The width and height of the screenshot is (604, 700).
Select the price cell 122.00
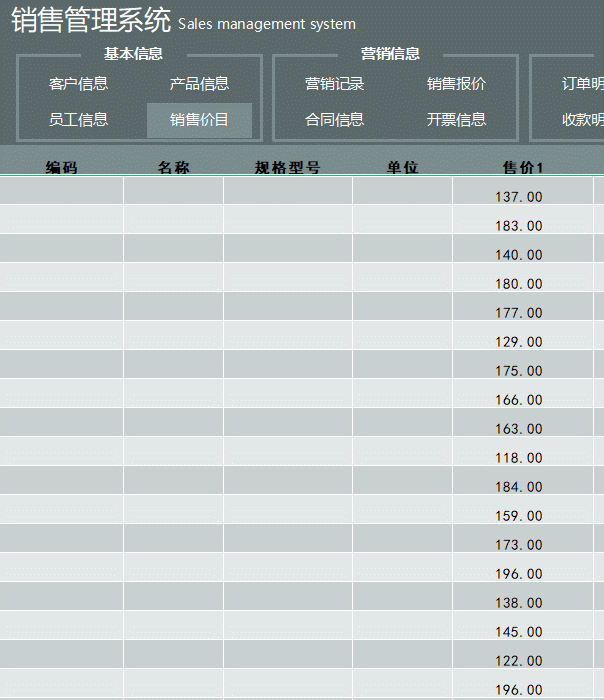click(523, 654)
